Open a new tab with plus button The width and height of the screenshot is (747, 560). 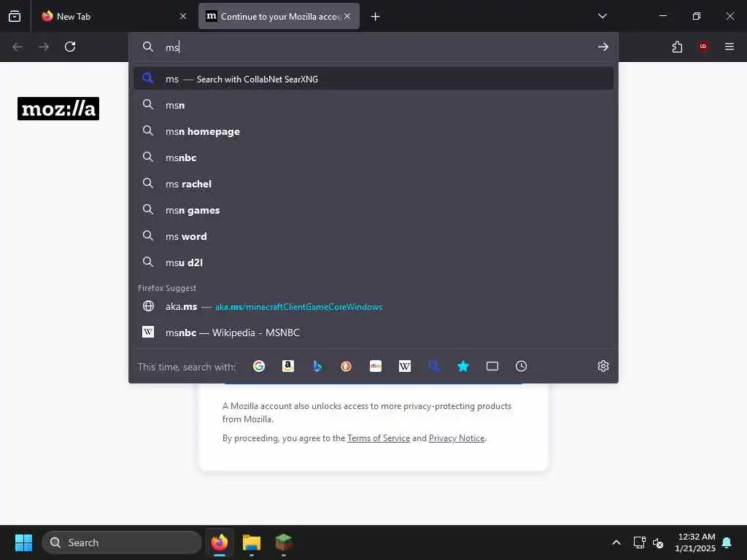click(376, 17)
